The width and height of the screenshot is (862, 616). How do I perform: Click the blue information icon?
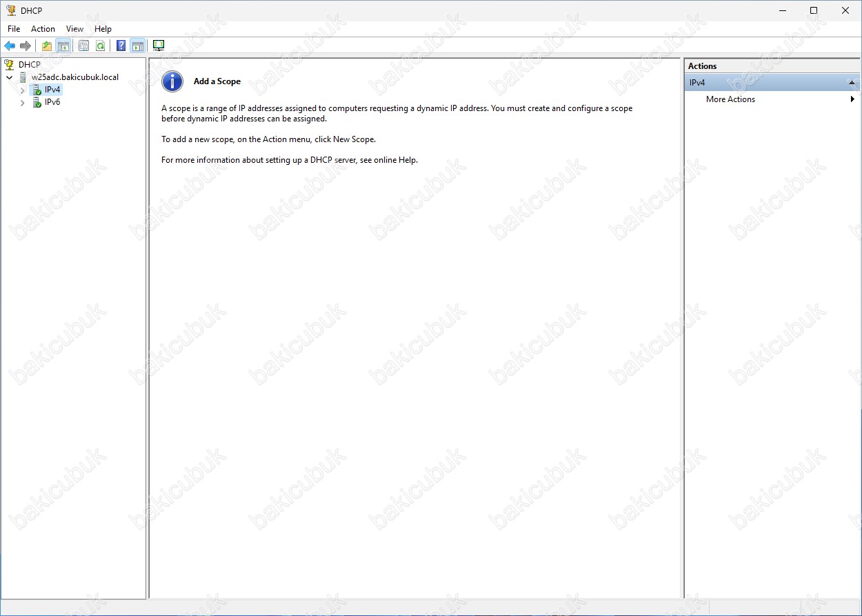click(172, 81)
